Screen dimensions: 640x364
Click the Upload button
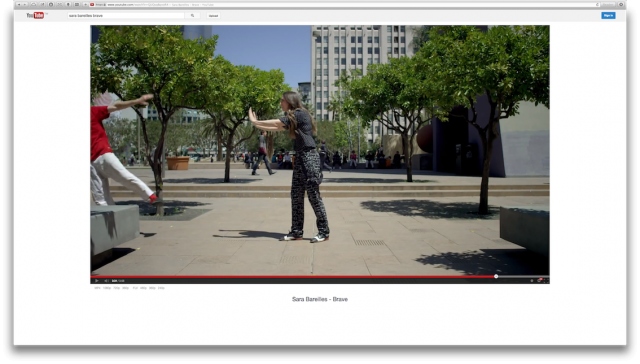213,16
